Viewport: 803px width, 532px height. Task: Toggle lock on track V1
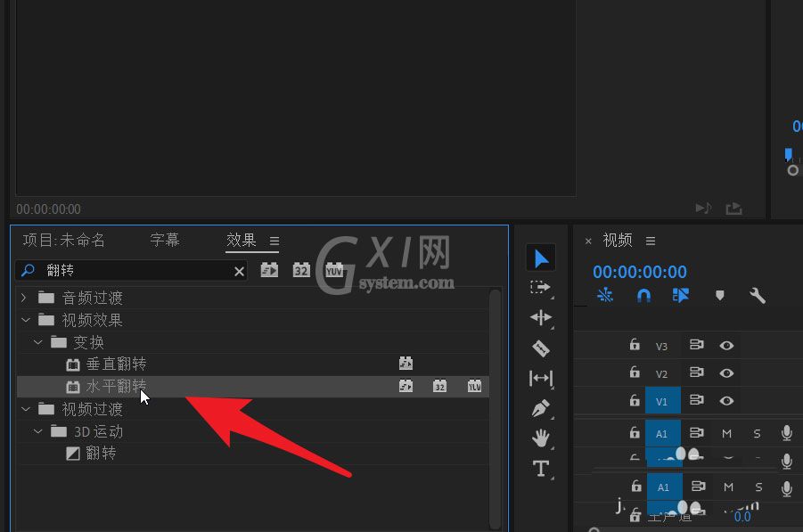635,400
